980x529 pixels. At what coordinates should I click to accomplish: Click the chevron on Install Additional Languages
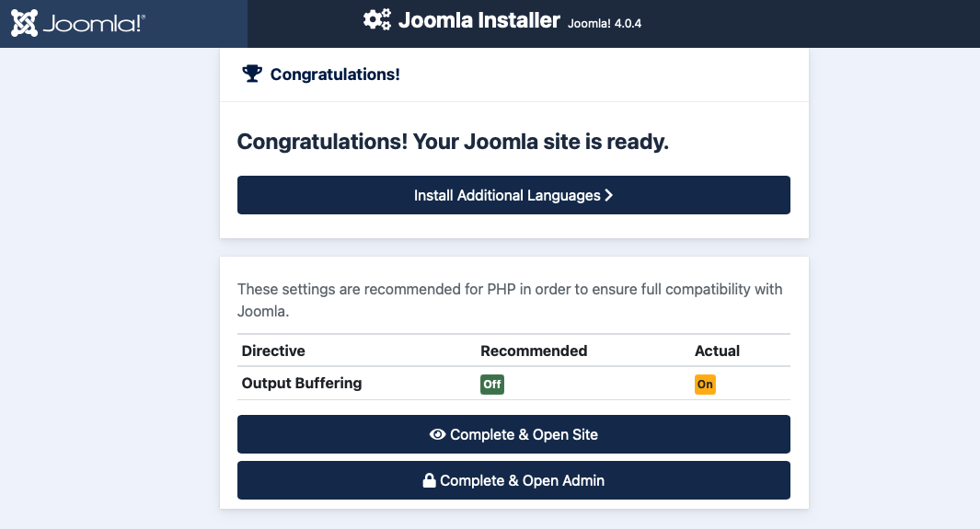[x=609, y=195]
